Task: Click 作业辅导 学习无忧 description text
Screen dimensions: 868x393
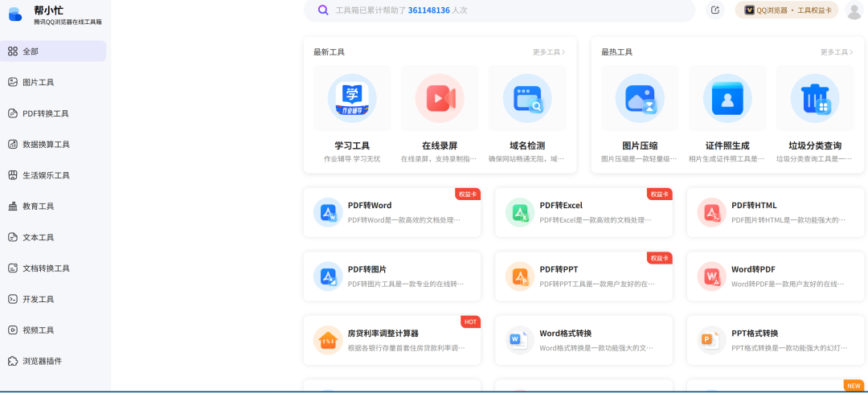Action: click(352, 159)
